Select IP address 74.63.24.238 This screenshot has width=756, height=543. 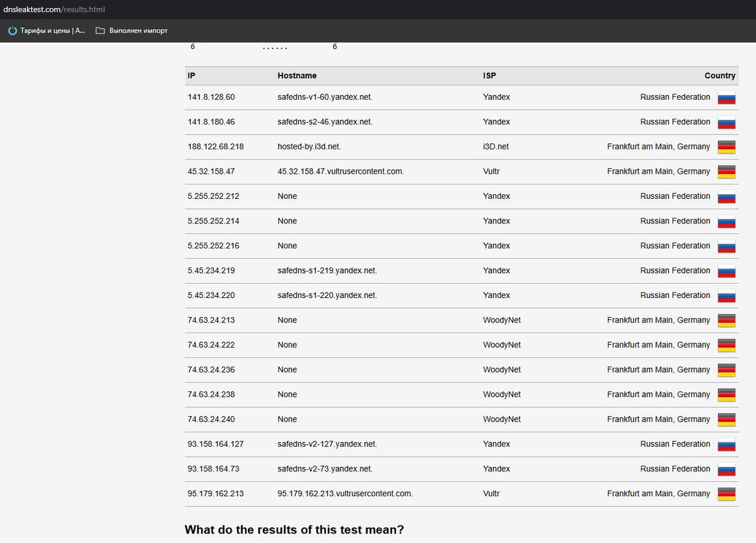211,394
